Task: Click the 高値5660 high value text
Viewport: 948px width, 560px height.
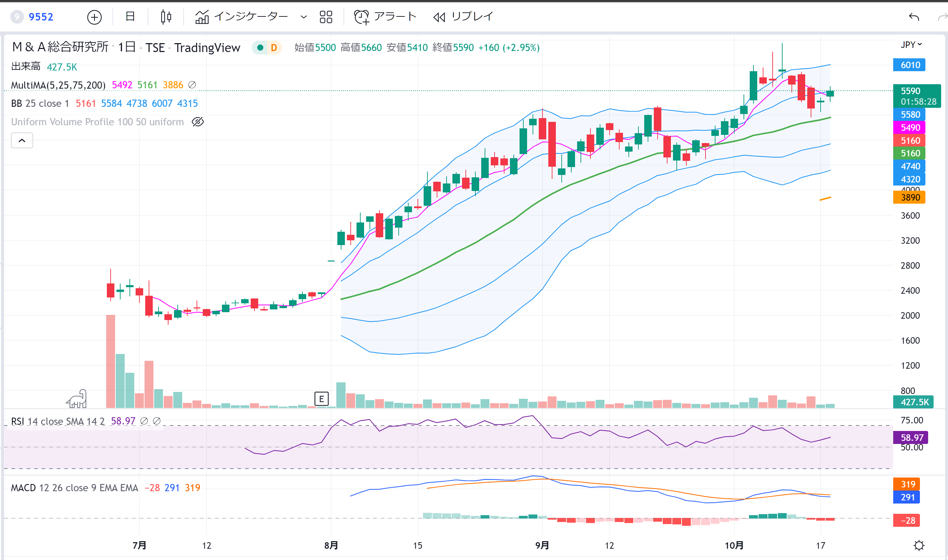Action: 361,48
